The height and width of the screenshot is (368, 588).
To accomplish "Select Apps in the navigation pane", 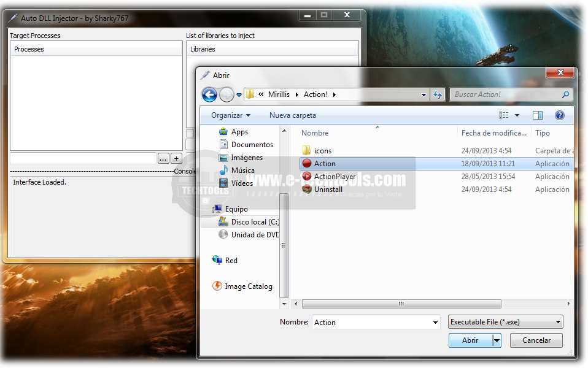I will click(233, 132).
